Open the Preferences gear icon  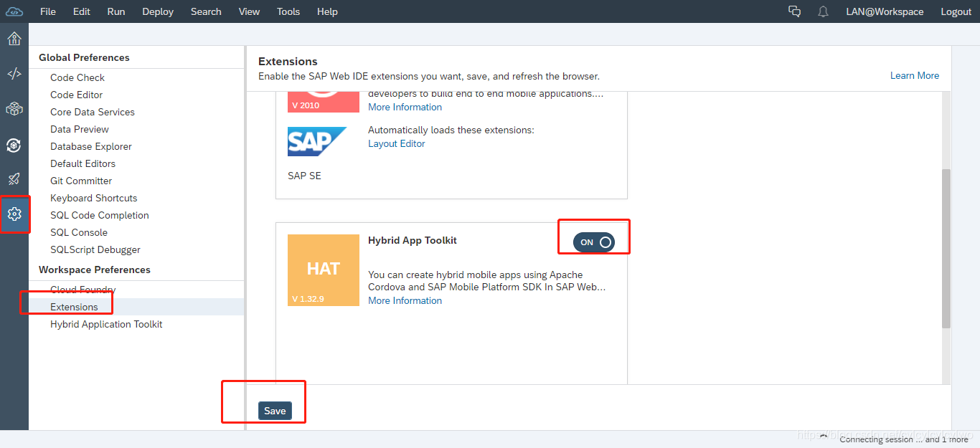tap(14, 214)
